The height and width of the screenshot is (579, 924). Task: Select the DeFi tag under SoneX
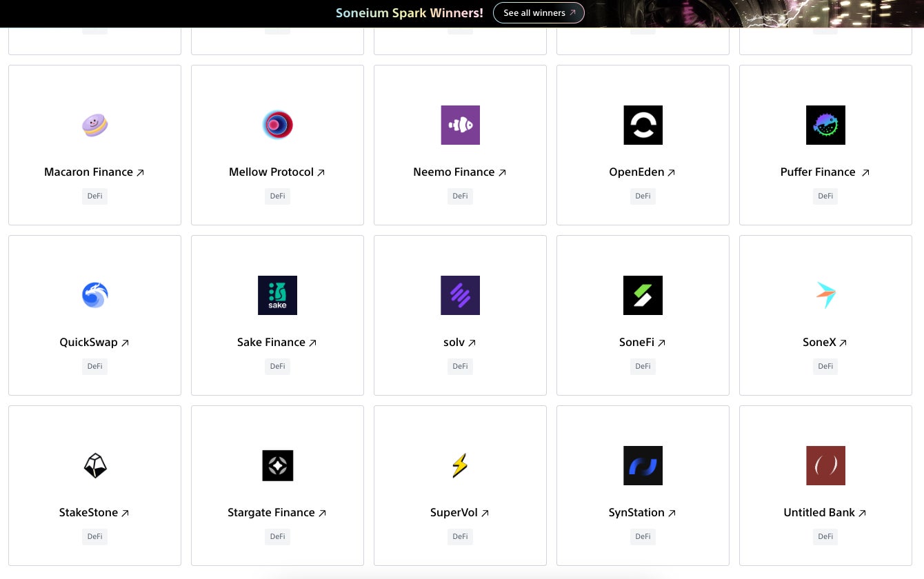[x=825, y=367]
